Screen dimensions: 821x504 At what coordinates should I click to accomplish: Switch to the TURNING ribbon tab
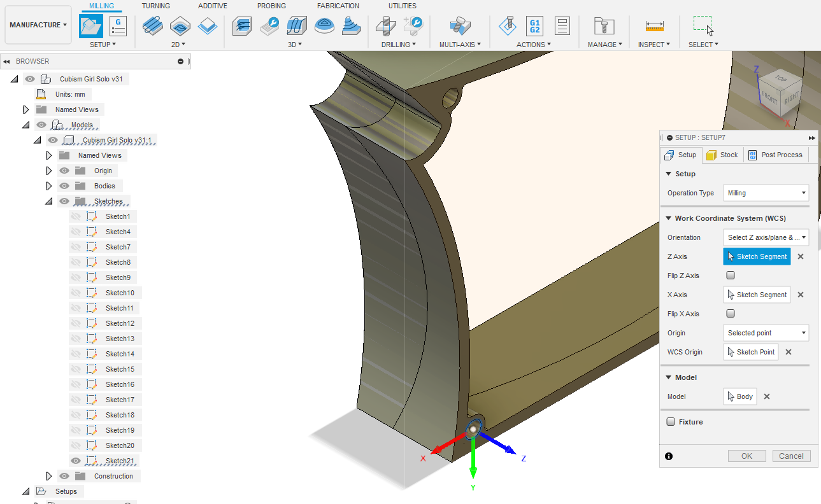(x=156, y=6)
